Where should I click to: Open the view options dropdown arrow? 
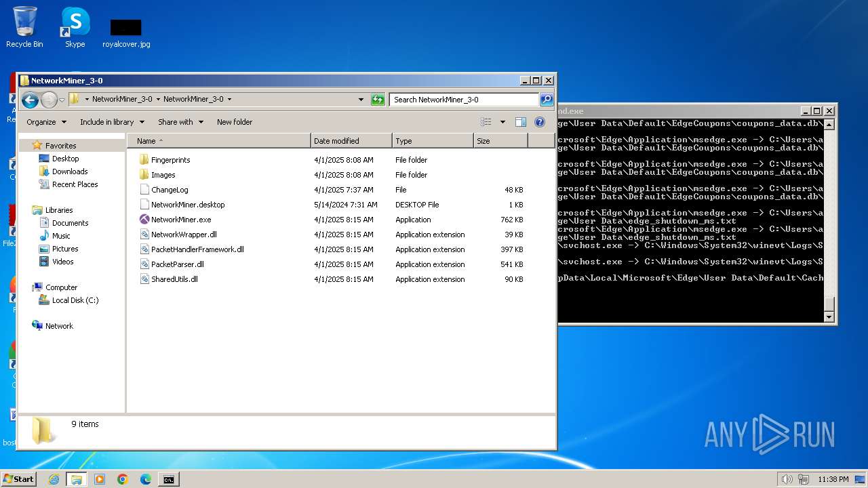pos(502,122)
